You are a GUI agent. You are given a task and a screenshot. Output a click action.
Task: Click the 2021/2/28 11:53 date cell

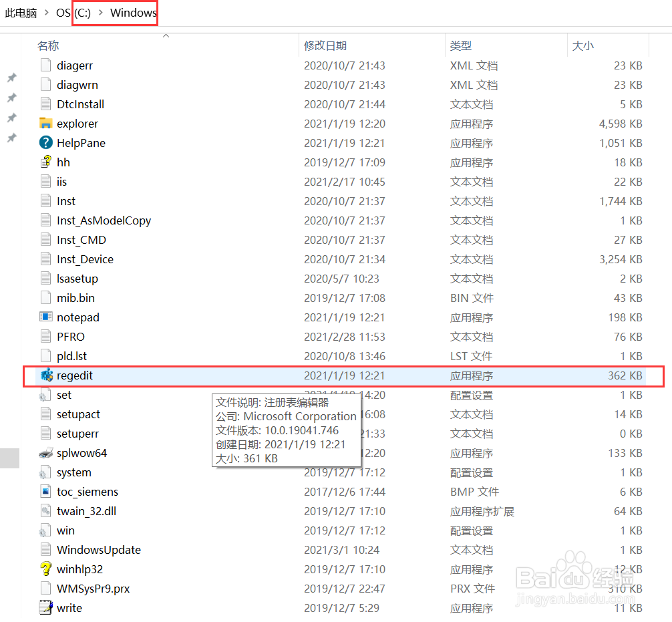(345, 337)
